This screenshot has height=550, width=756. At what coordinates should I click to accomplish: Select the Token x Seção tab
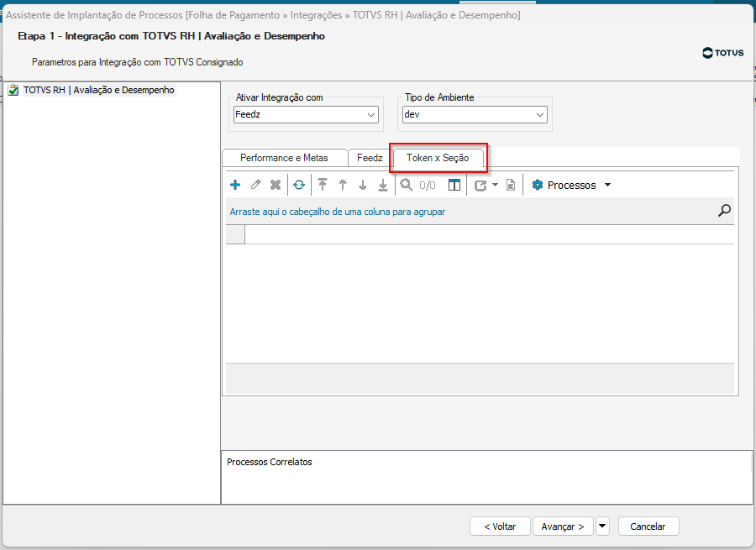tap(438, 158)
